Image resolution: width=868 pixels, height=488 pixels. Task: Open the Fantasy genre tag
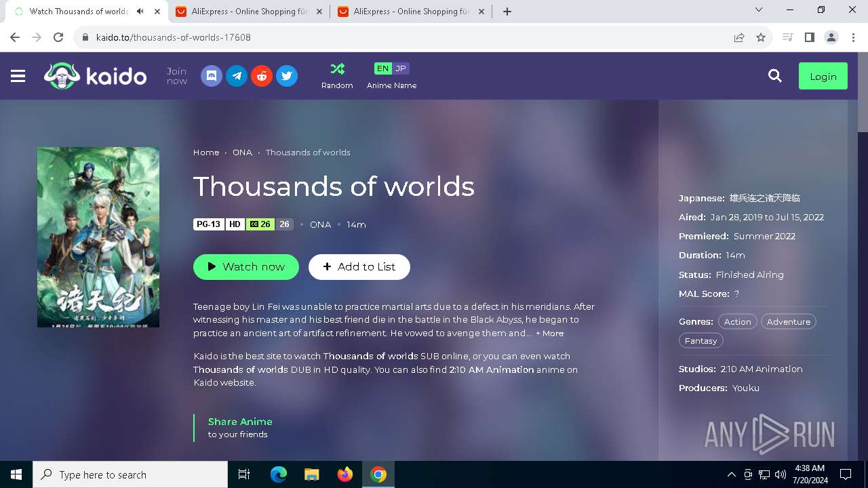[701, 341]
